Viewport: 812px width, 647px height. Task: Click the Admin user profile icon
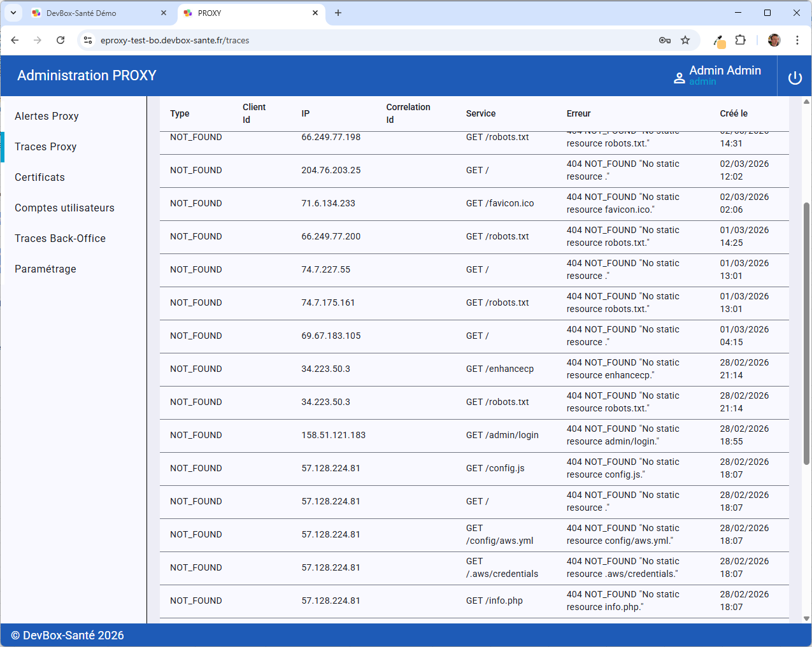(679, 78)
